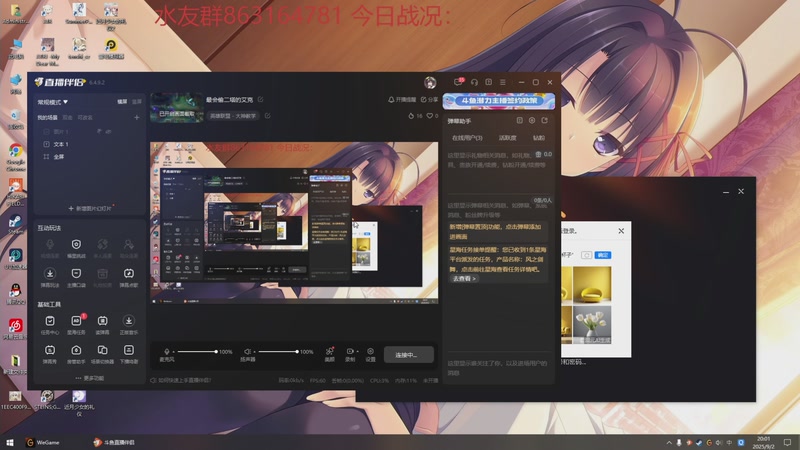800x450 pixels.
Task: Click the stream cover thumbnail
Action: [177, 108]
